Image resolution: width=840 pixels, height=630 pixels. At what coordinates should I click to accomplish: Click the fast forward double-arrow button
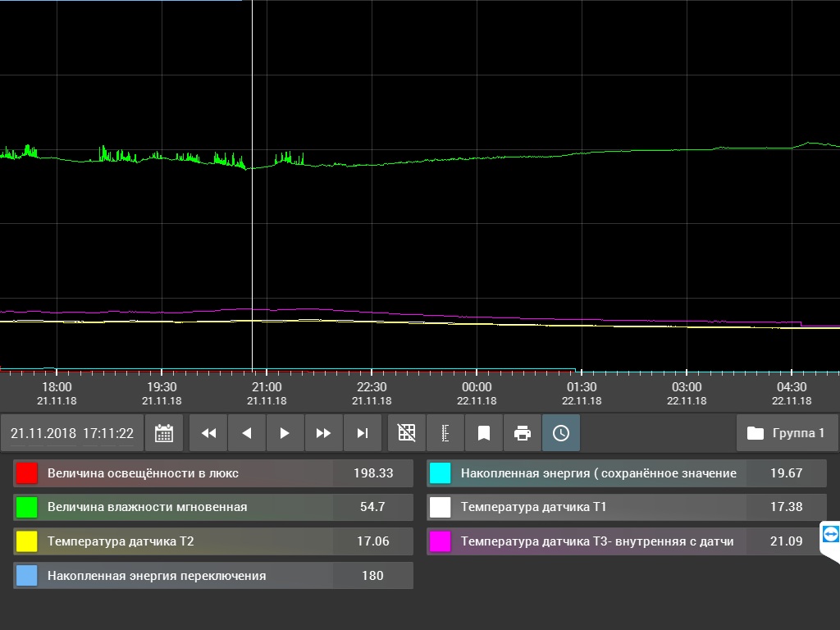click(323, 433)
